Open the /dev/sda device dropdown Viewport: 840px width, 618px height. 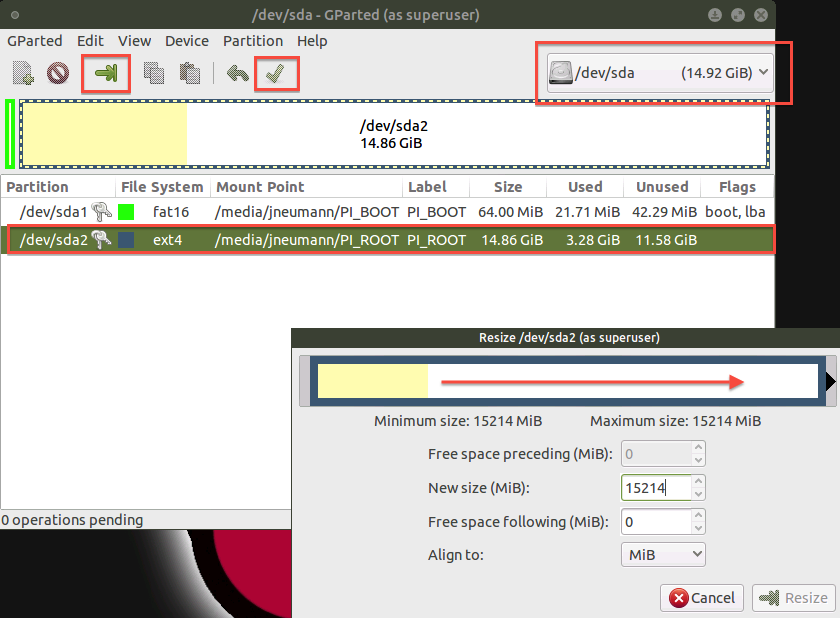tap(660, 73)
